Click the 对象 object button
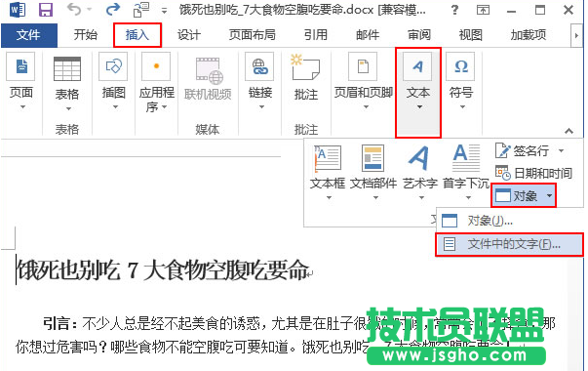The height and width of the screenshot is (371, 588). [x=516, y=195]
